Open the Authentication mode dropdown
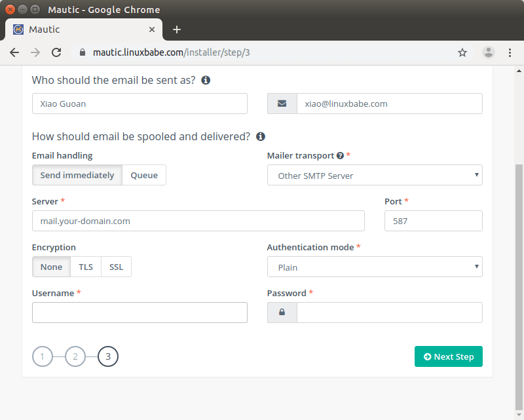524x420 pixels. click(x=375, y=267)
